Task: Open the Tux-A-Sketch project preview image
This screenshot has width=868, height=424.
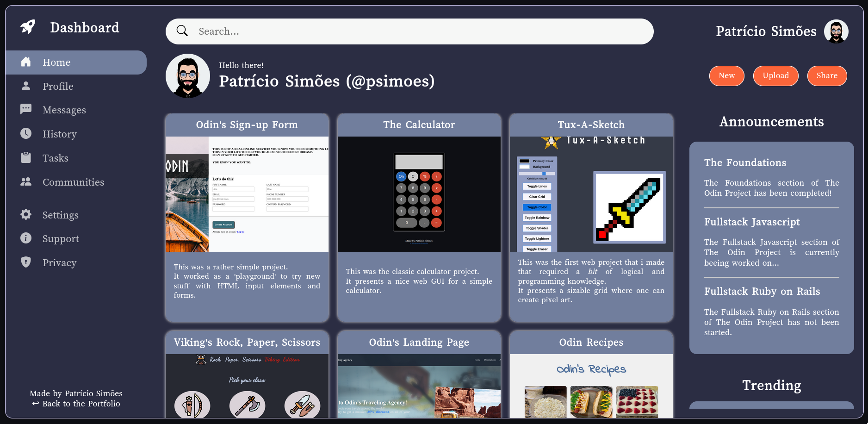Action: (591, 194)
